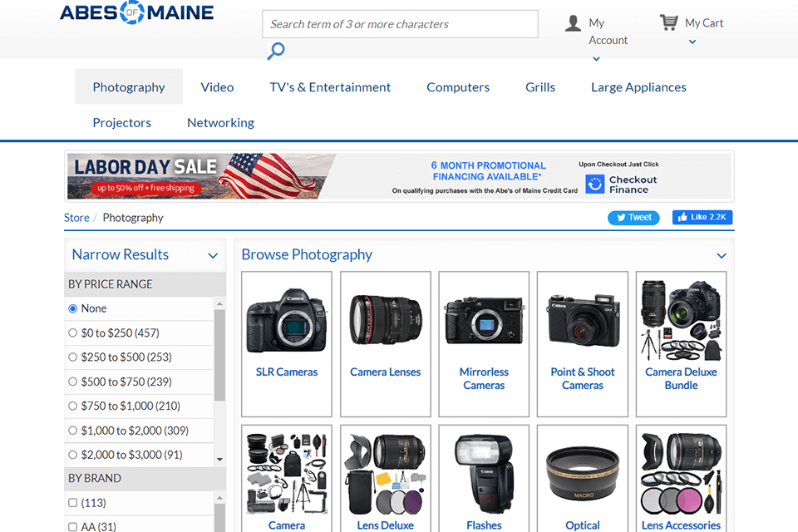Click the Narrow Results heading
The height and width of the screenshot is (532, 798).
(120, 254)
